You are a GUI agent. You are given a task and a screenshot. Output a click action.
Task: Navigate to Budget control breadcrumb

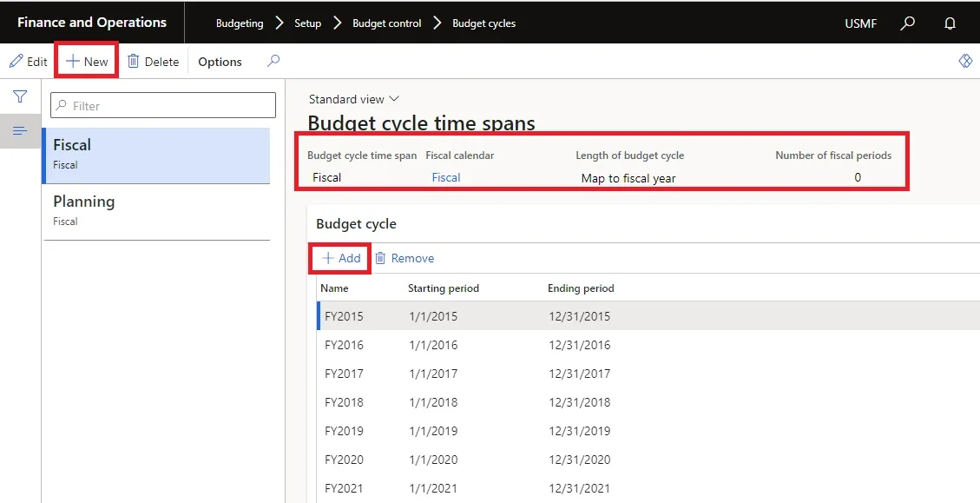pos(387,23)
